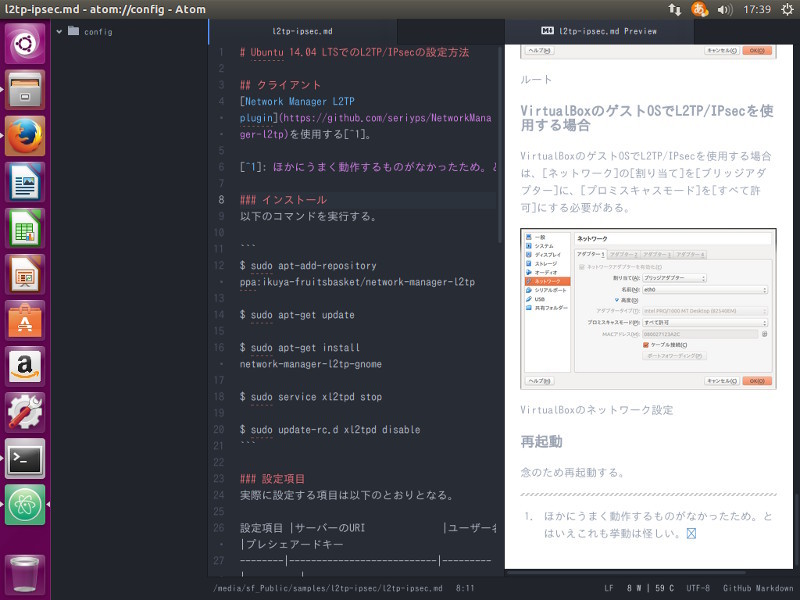Click the footnote return link in preview
The width and height of the screenshot is (800, 600).
[691, 533]
